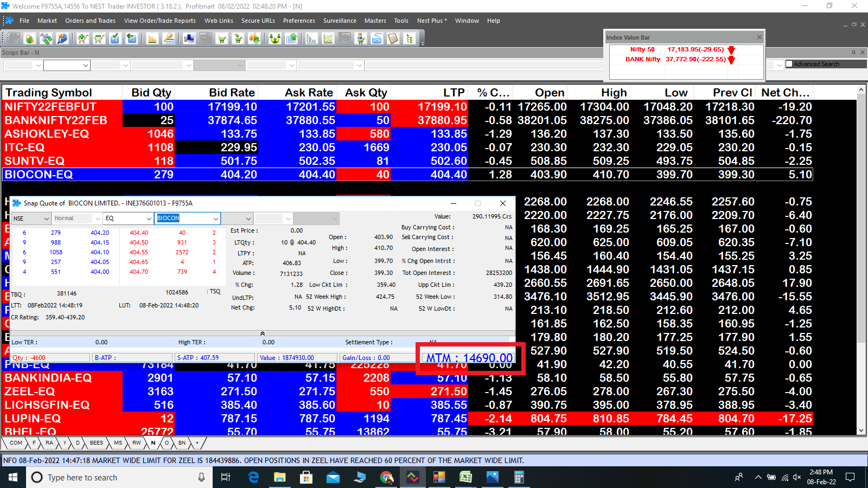868x488 pixels.
Task: Click the person with cart toolbar icon
Action: tap(361, 38)
